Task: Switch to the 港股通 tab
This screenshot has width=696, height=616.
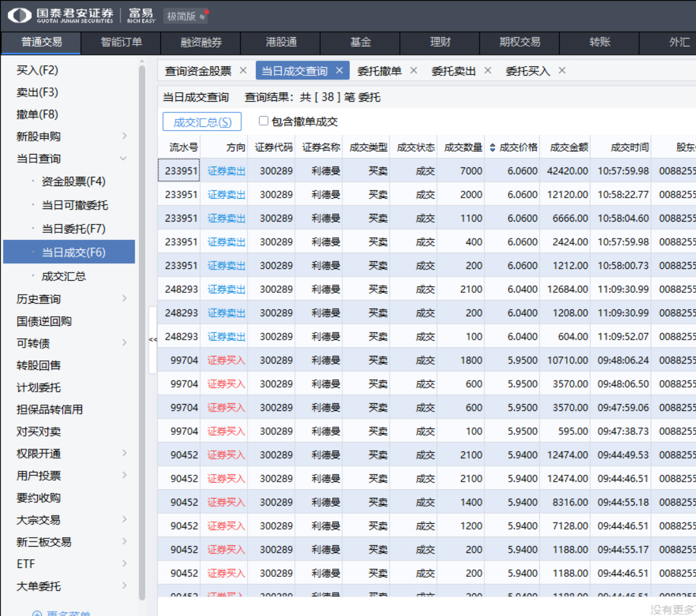Action: point(281,43)
